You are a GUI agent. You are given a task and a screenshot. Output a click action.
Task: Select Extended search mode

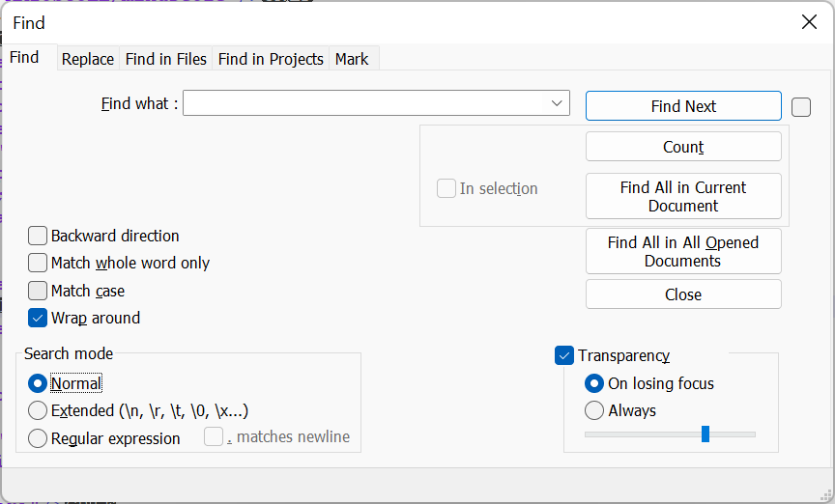click(38, 411)
